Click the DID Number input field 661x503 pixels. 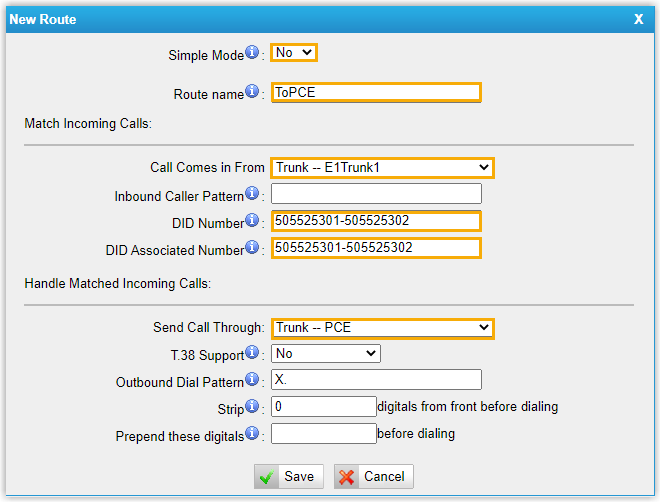click(x=376, y=221)
